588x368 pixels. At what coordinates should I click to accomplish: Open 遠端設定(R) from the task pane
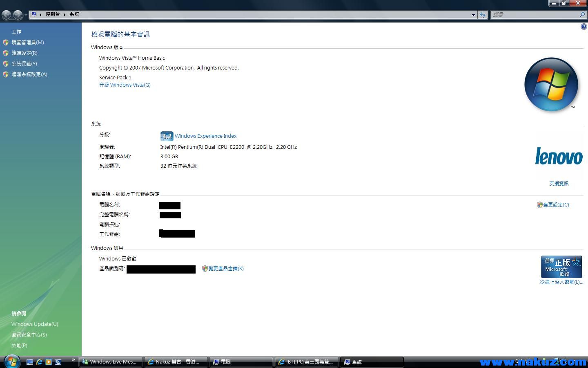pyautogui.click(x=24, y=53)
